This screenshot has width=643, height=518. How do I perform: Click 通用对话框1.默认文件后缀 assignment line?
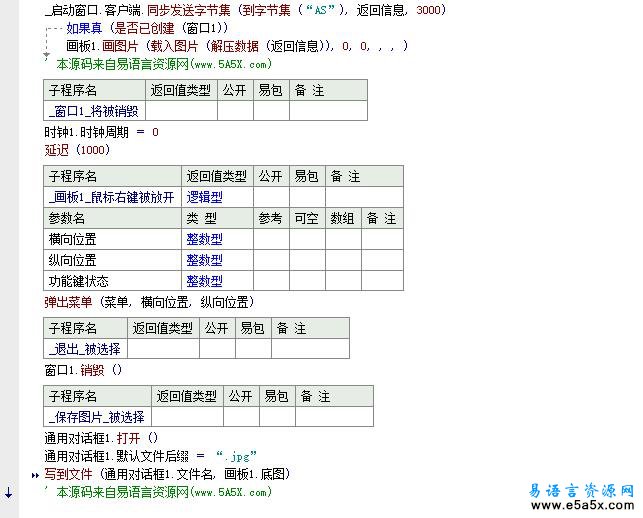point(150,456)
